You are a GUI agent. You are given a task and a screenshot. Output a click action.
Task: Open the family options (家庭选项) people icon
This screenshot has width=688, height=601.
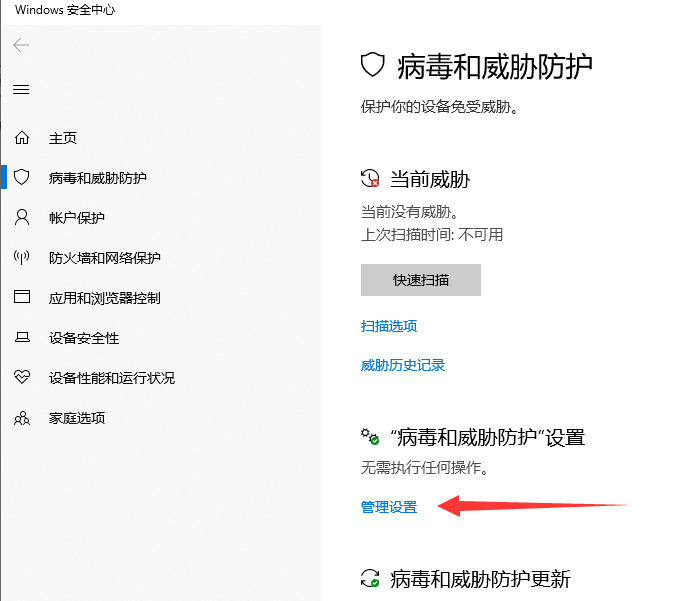(22, 418)
